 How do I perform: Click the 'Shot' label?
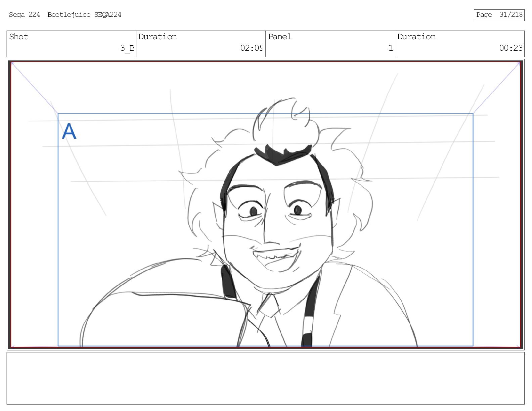click(18, 37)
